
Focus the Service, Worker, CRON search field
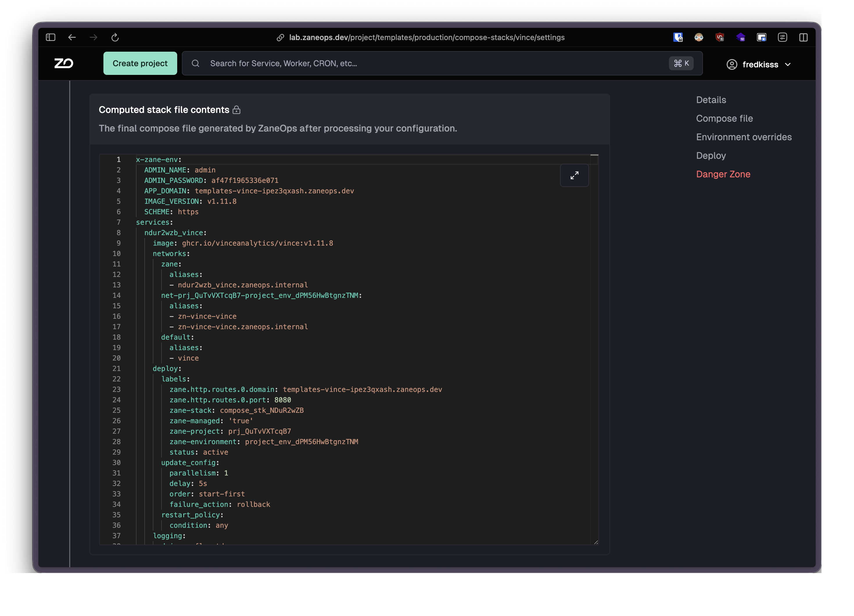(442, 63)
